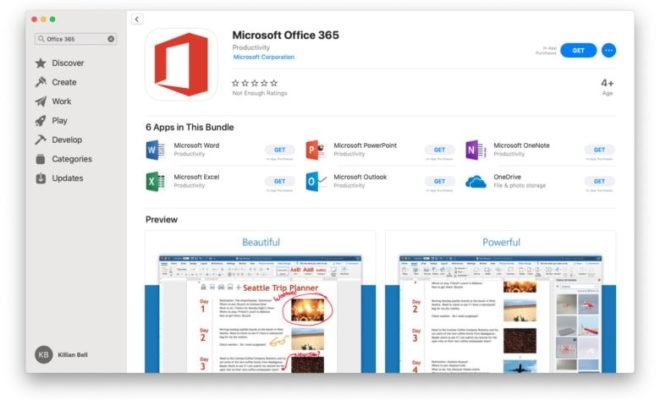Open the more options ellipsis button

609,50
